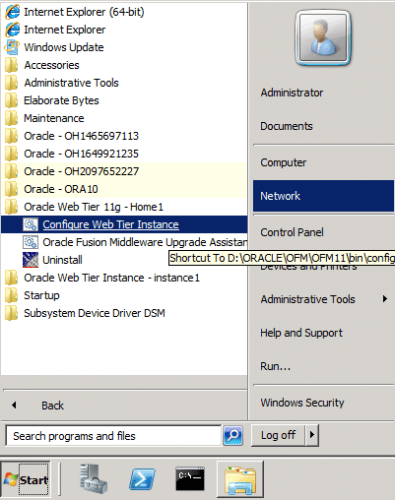Click the Oracle - ORA10 text label
The width and height of the screenshot is (395, 500).
pos(61,189)
